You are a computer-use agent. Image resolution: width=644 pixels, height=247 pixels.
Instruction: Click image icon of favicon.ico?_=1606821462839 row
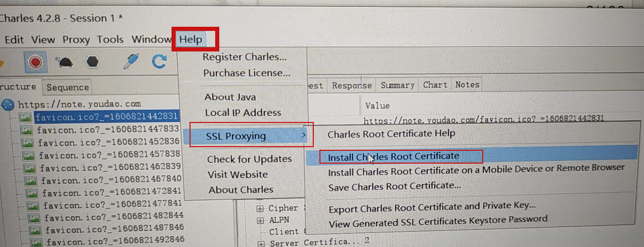coord(30,168)
